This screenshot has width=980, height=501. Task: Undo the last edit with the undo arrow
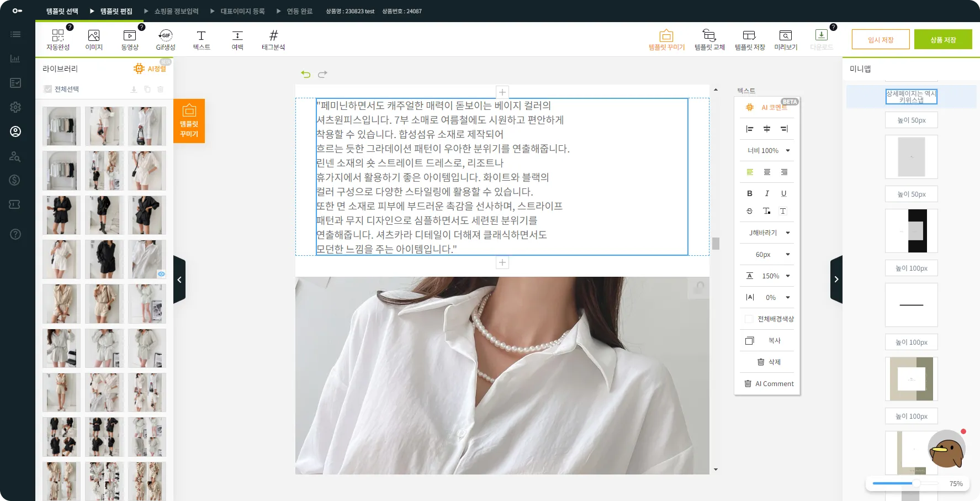tap(305, 74)
